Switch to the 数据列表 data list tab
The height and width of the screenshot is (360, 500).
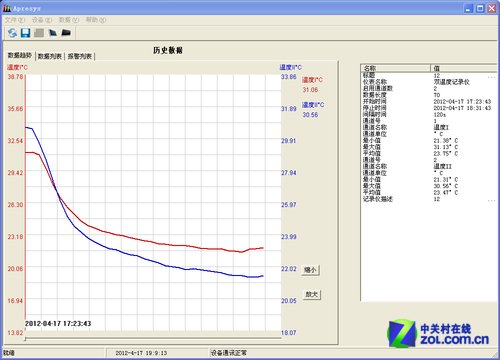click(50, 56)
